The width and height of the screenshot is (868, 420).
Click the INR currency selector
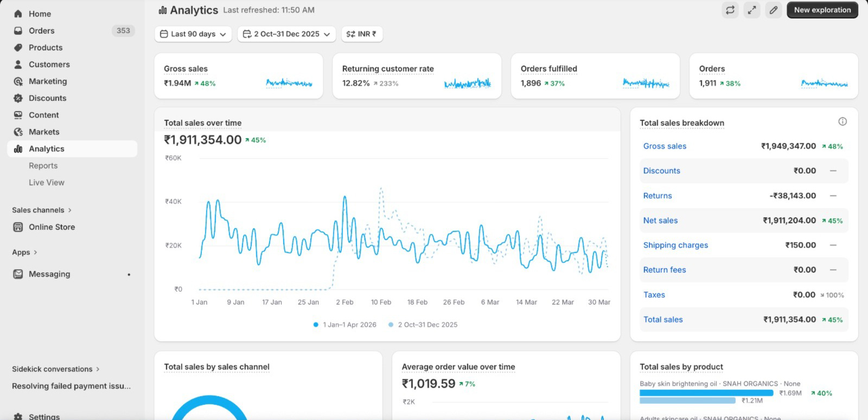pos(361,34)
